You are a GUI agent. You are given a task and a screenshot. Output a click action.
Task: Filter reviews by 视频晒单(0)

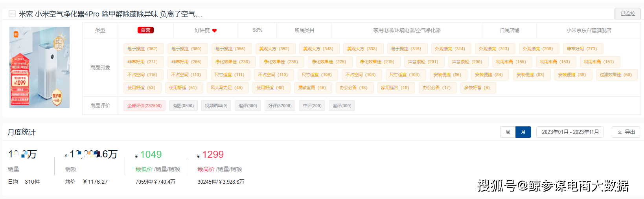point(216,106)
